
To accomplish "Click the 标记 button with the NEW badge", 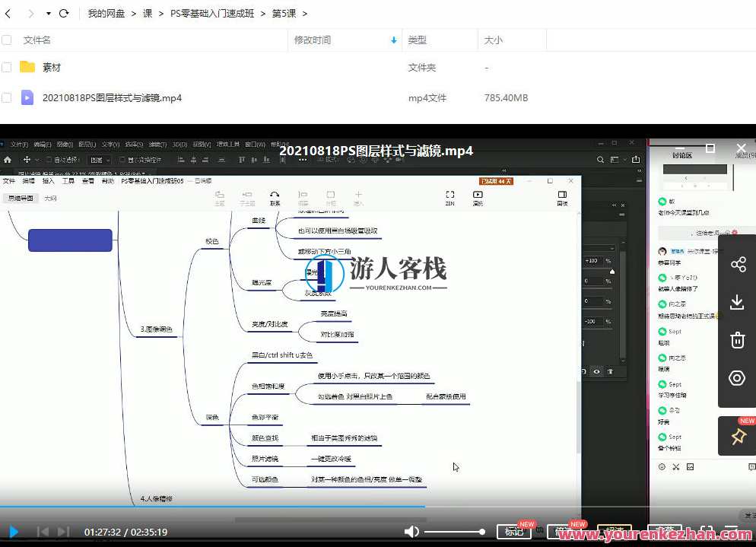I will pos(514,532).
